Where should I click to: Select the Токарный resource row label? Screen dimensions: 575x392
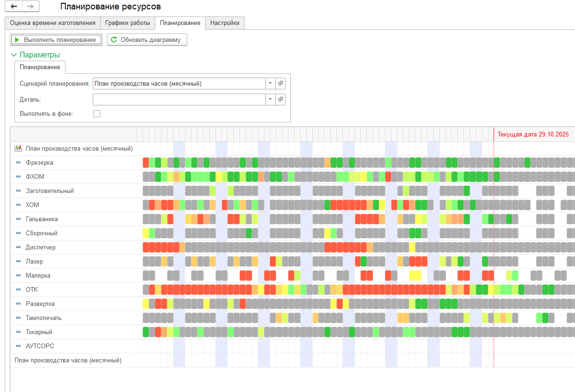[39, 332]
